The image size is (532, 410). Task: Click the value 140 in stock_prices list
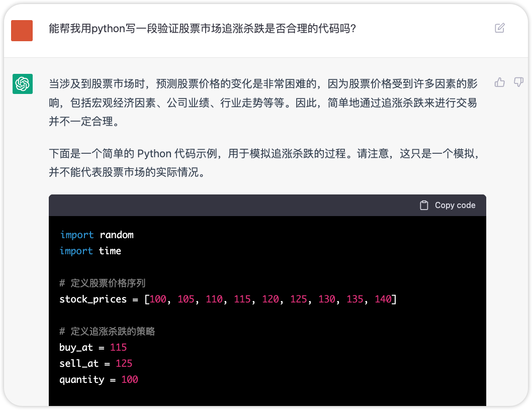pos(383,299)
